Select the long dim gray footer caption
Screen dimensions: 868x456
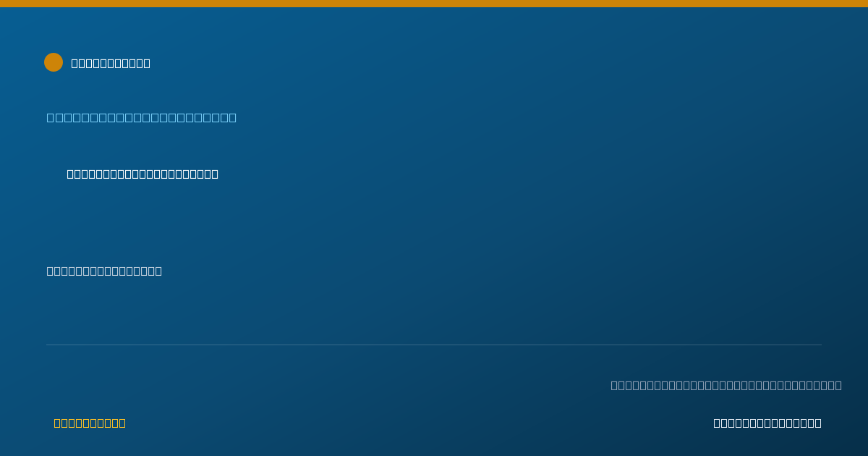pyautogui.click(x=726, y=385)
